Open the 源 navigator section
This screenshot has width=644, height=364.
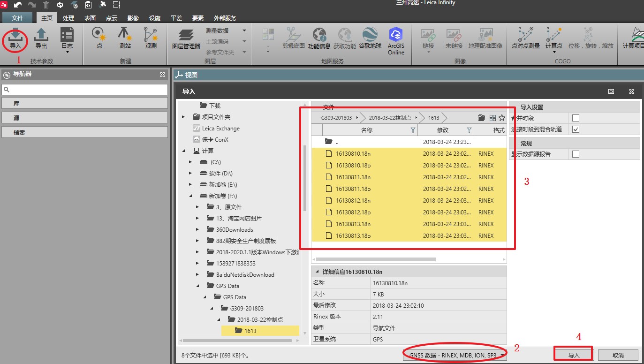tap(84, 118)
